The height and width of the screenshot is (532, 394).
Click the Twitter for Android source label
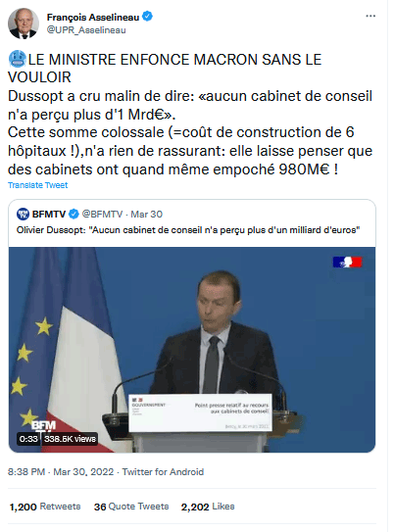[x=163, y=472]
